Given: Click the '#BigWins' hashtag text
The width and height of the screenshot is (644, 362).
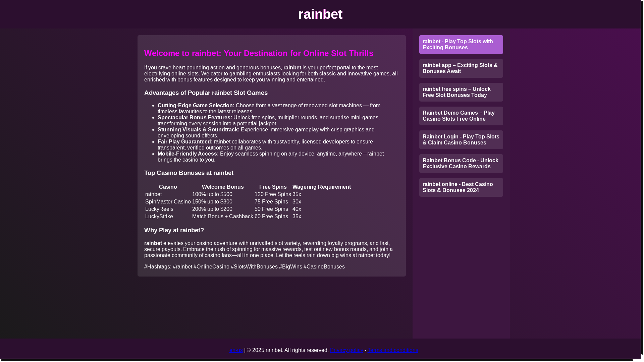Looking at the screenshot, I should (290, 267).
